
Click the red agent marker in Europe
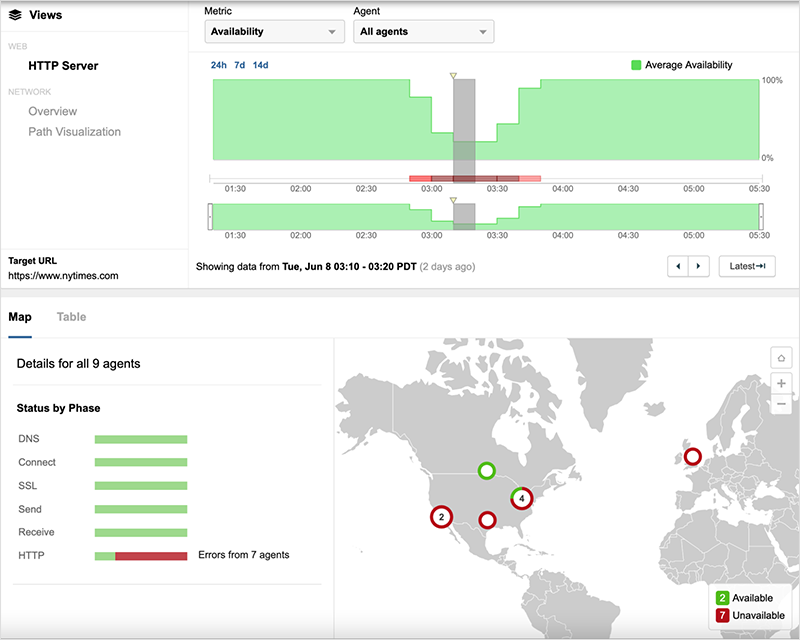[691, 457]
